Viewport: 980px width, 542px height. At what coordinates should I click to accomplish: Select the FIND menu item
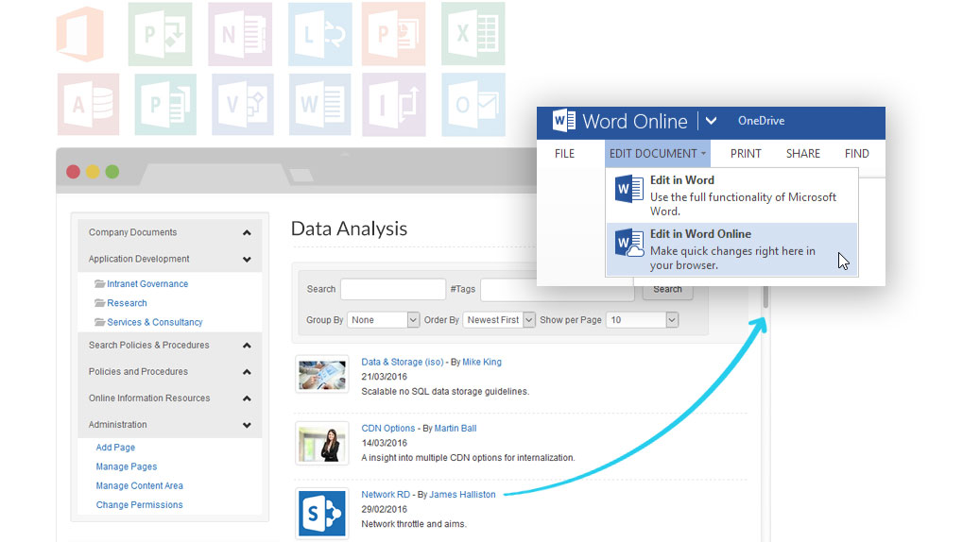point(856,154)
